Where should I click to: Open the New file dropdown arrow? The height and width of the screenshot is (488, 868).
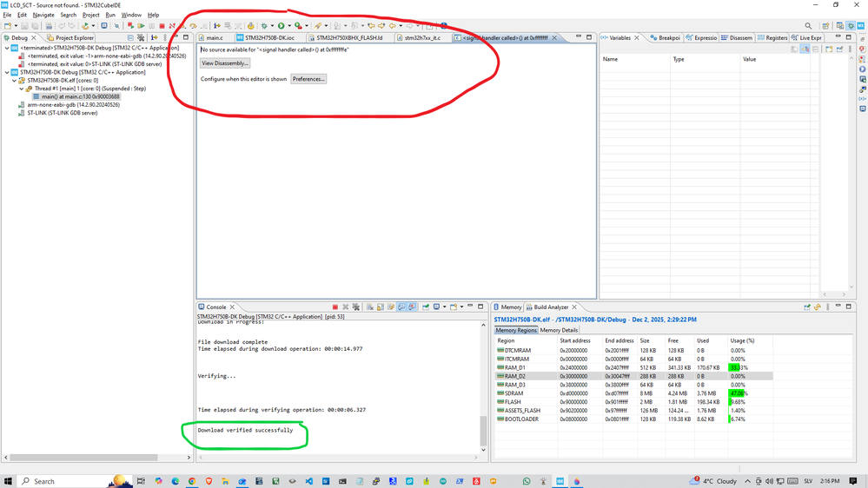(16, 25)
